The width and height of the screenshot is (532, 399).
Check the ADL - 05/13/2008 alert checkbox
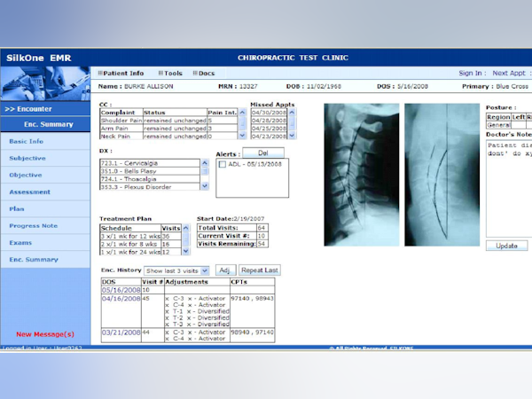223,164
